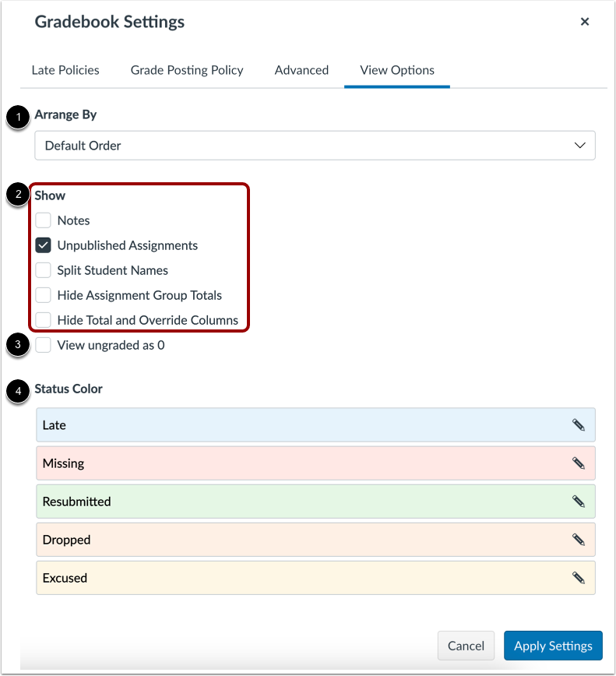This screenshot has height=676, width=616.
Task: Edit the Resubmitted status color
Action: tap(579, 501)
